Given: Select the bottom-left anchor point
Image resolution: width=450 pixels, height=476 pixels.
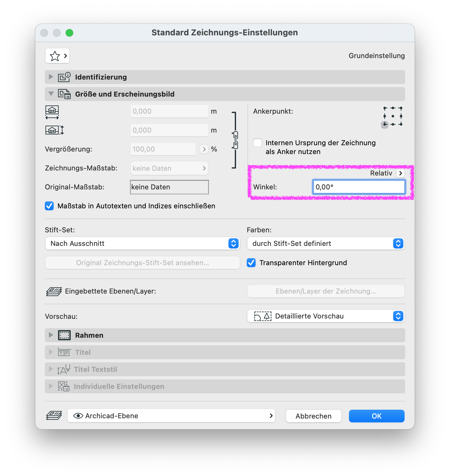Looking at the screenshot, I should coord(385,124).
